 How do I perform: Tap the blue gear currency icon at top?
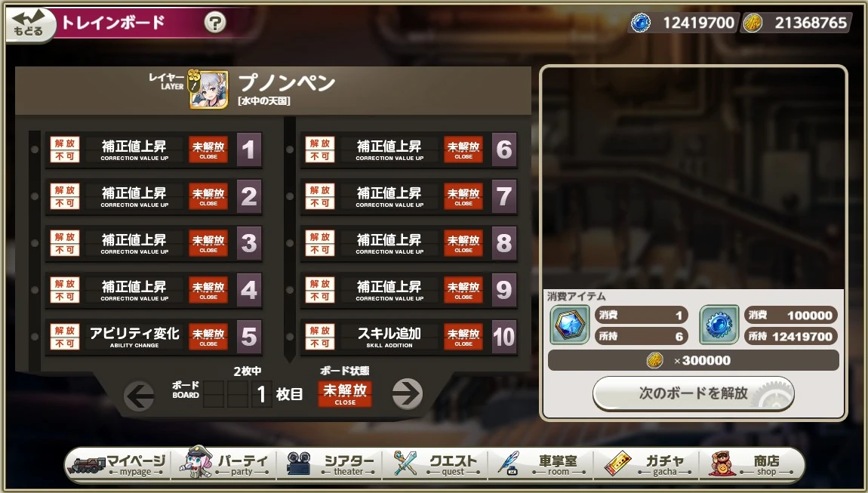641,23
